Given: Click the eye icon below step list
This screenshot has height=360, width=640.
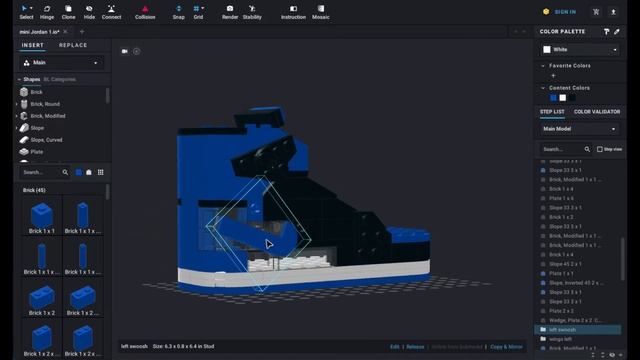Looking at the screenshot, I should (x=612, y=355).
